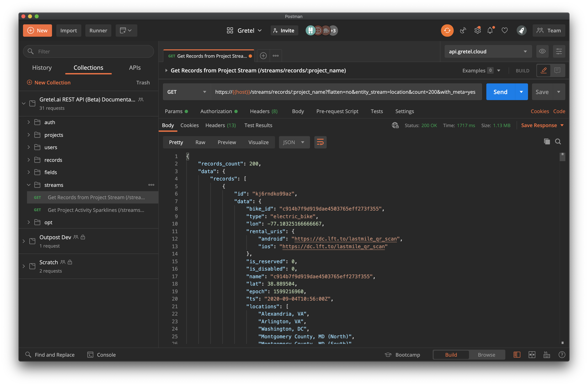Viewport: 588px width, 386px height.
Task: Toggle the word wrap icon
Action: [320, 142]
